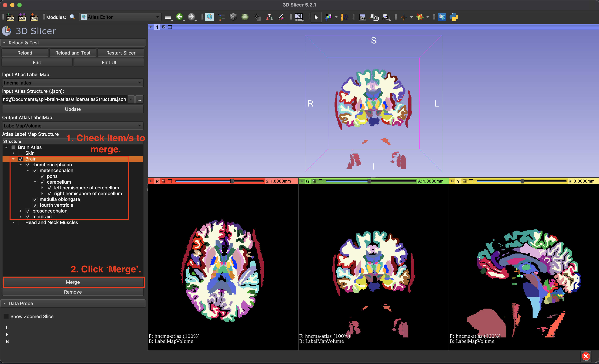Uncheck the medulla oblongata checkbox

tap(35, 199)
